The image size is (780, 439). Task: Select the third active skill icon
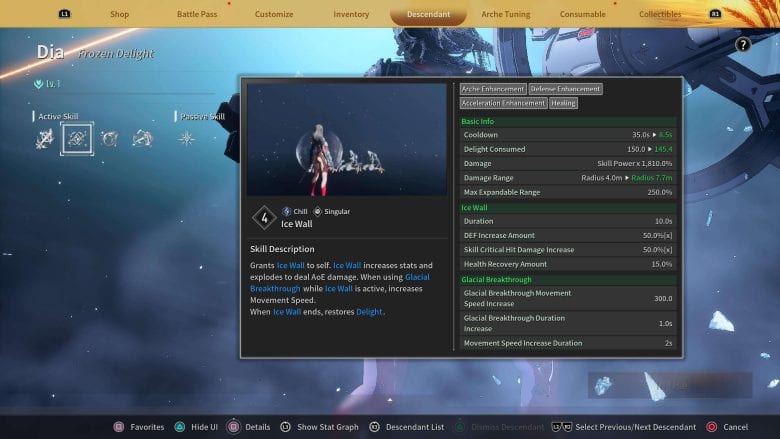[x=109, y=139]
